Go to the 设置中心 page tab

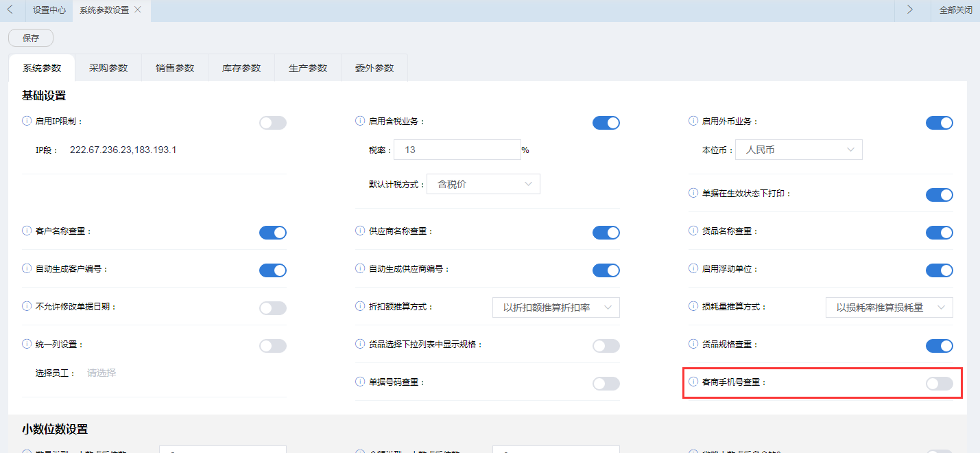(49, 10)
